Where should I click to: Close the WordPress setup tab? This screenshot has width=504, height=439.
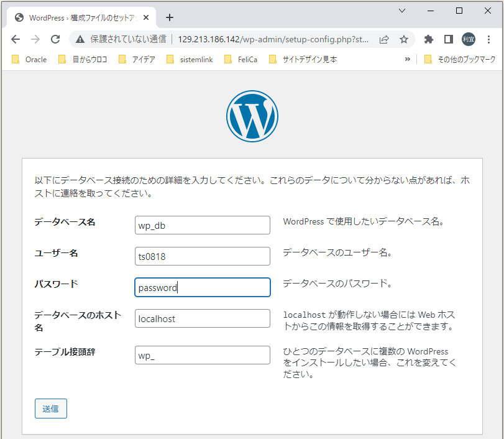[x=146, y=17]
